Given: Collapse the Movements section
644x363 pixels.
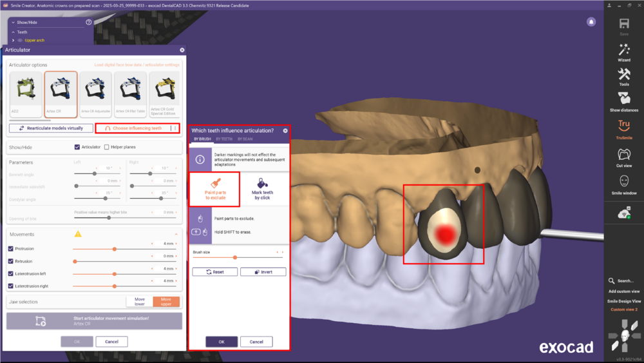Looking at the screenshot, I should pos(176,234).
